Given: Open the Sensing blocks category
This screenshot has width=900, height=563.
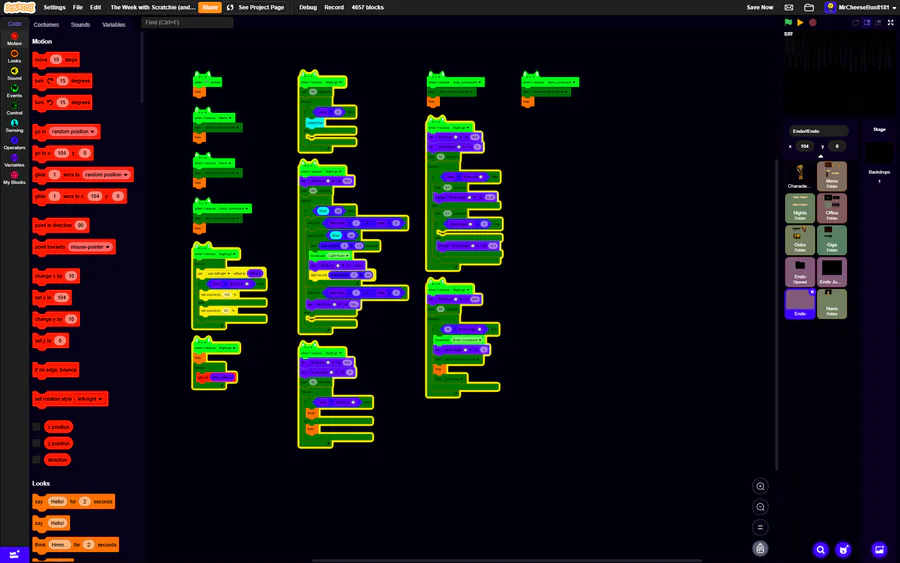Looking at the screenshot, I should pos(14,126).
